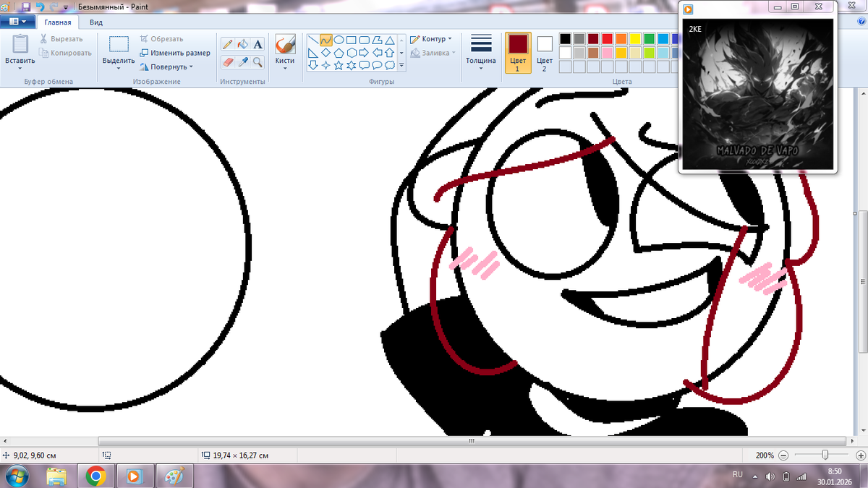Select the Fill with color bucket tool
The width and height of the screenshot is (868, 488).
click(x=243, y=44)
